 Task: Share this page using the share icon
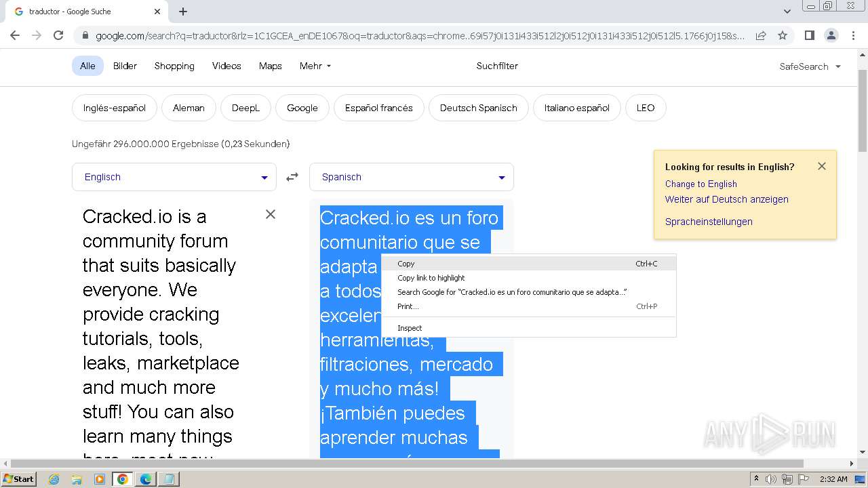pyautogui.click(x=761, y=35)
